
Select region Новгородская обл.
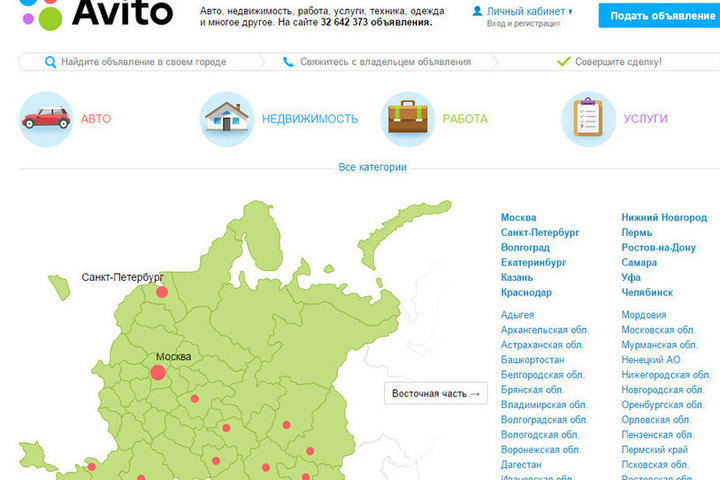point(663,390)
